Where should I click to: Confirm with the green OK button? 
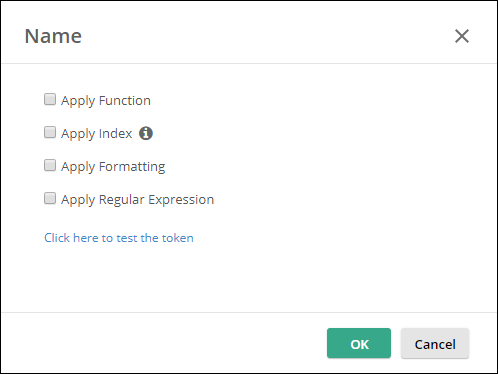pyautogui.click(x=359, y=343)
